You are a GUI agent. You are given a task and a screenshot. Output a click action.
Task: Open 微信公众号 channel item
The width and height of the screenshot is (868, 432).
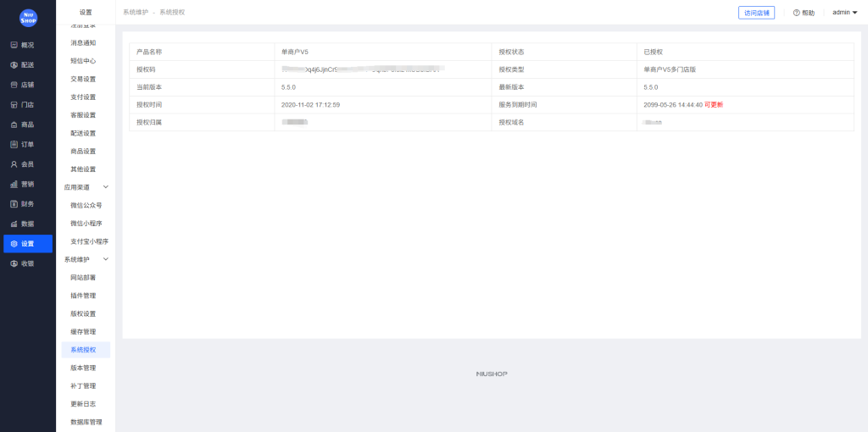coord(86,205)
